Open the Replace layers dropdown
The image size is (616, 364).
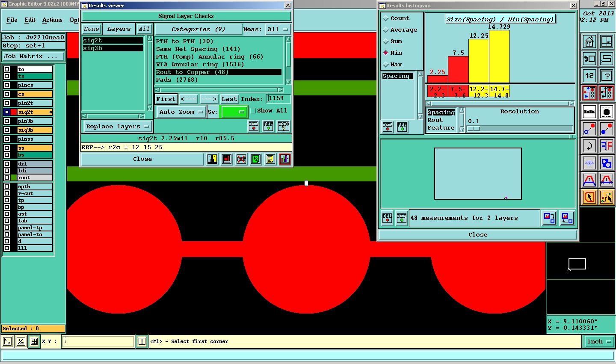point(117,127)
